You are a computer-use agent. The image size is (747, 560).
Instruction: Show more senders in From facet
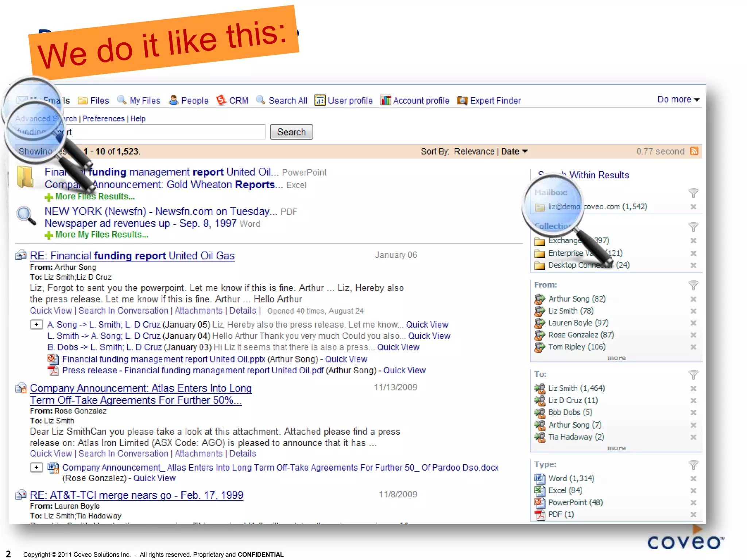(x=616, y=358)
